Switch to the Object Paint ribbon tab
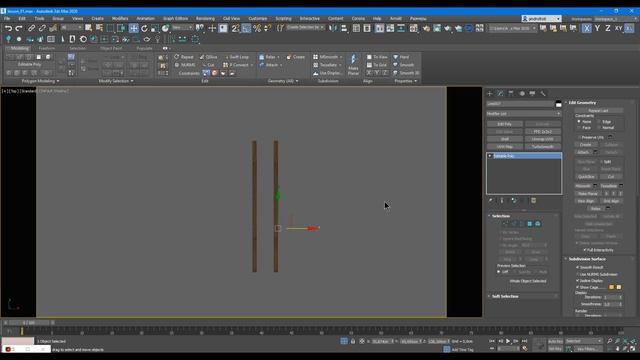This screenshot has width=640, height=360. pyautogui.click(x=111, y=48)
